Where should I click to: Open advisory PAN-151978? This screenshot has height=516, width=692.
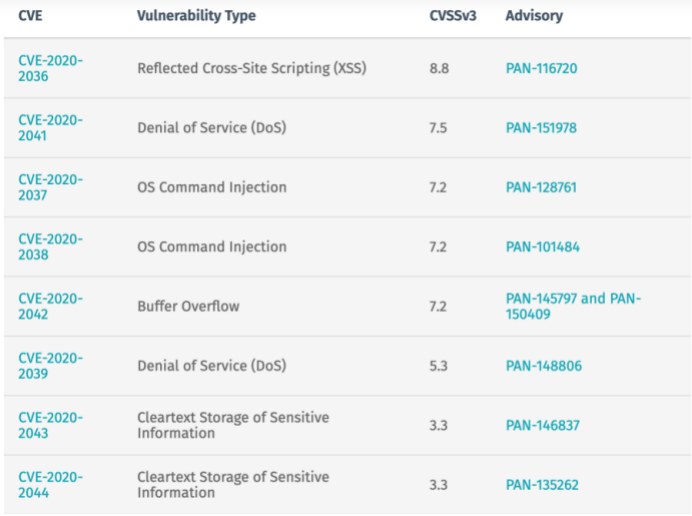tap(541, 128)
